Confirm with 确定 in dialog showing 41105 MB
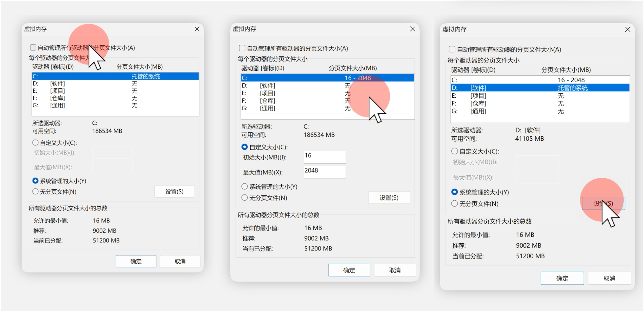The width and height of the screenshot is (644, 312). (562, 278)
